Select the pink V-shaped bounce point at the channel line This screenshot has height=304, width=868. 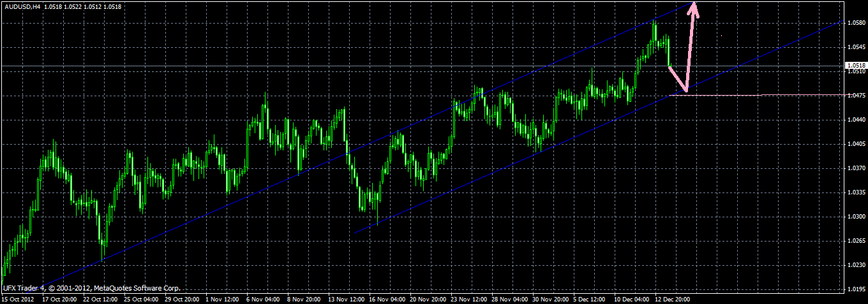tap(685, 90)
